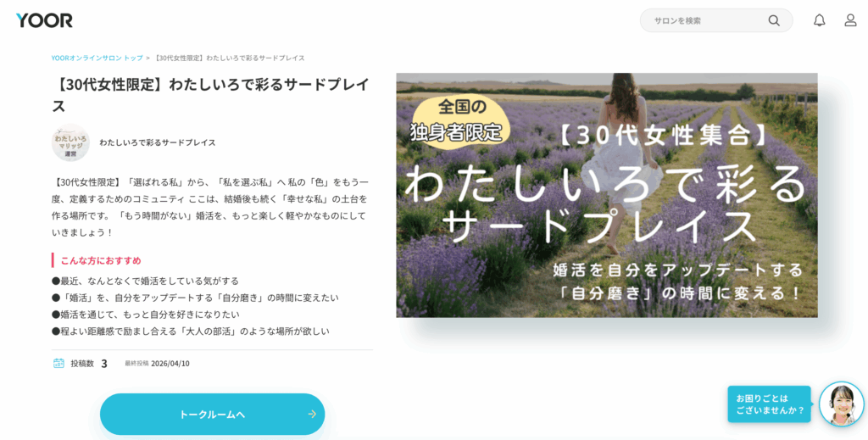Click the わたしいろマリッジ salon avatar
The height and width of the screenshot is (440, 868).
pyautogui.click(x=70, y=142)
